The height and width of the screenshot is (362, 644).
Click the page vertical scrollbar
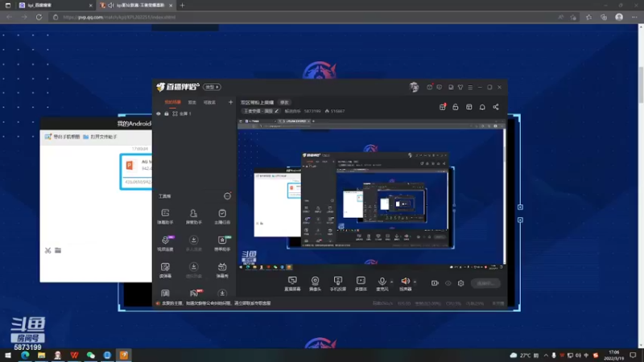tap(641, 84)
